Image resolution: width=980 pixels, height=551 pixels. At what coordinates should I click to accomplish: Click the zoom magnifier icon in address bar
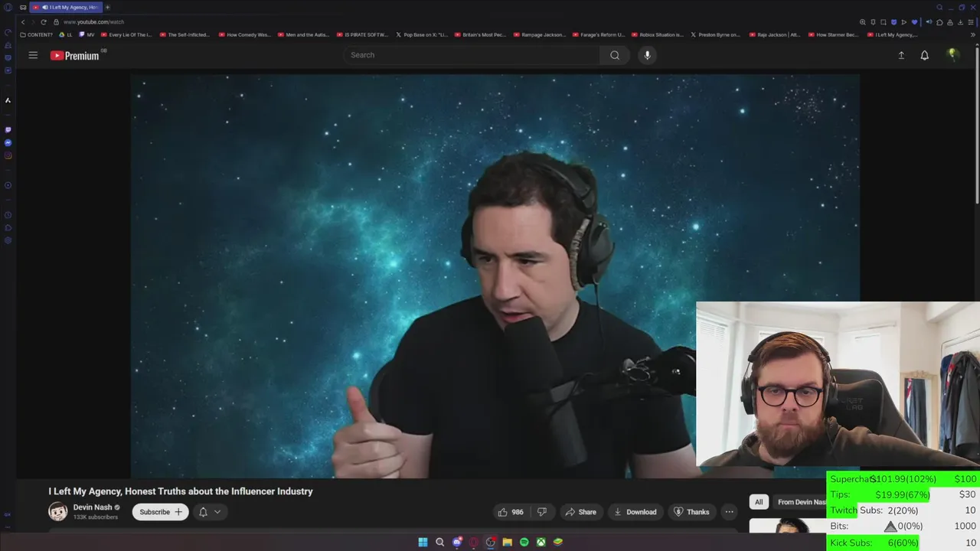tap(863, 22)
